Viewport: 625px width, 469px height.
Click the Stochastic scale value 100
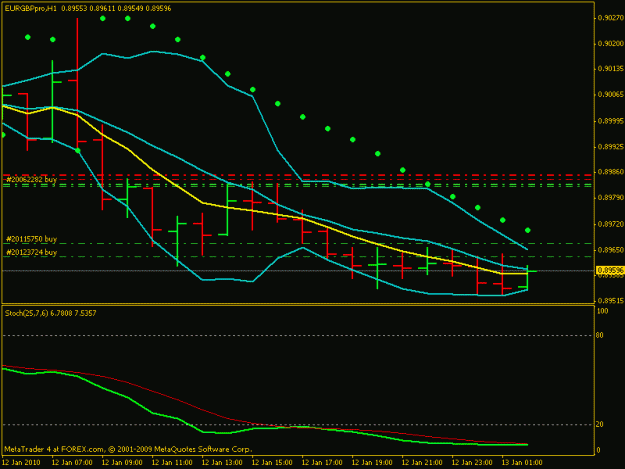(x=602, y=311)
